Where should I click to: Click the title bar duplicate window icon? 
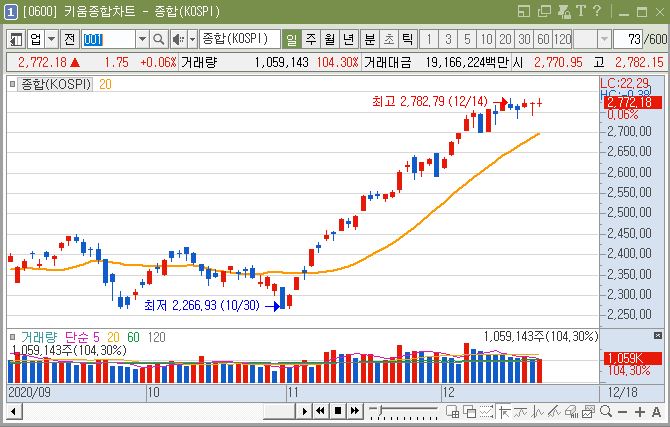click(x=544, y=11)
